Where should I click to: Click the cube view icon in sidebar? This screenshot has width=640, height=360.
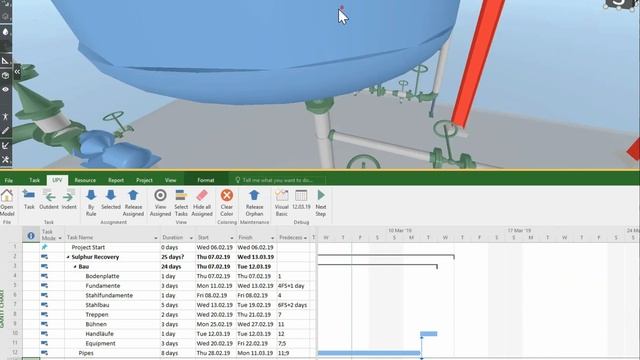[5, 76]
